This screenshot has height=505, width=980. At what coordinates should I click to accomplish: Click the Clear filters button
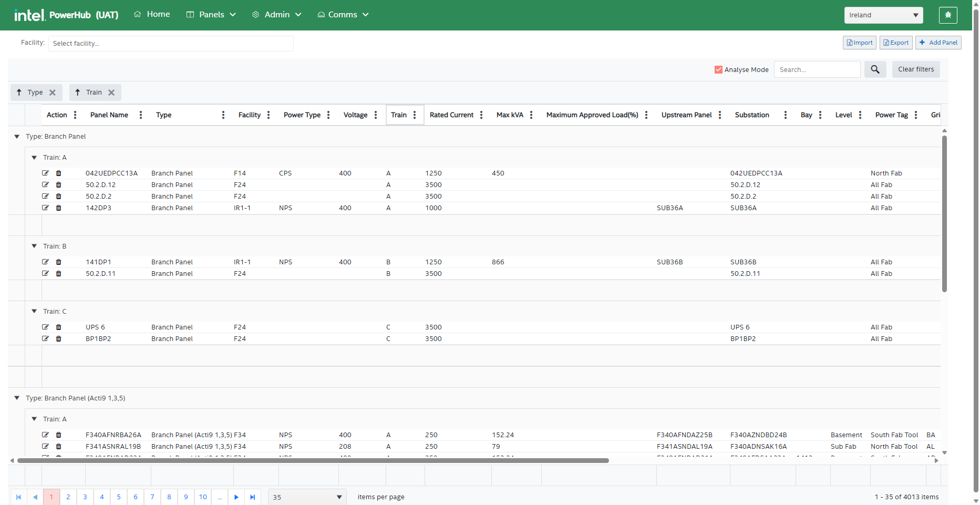[915, 69]
